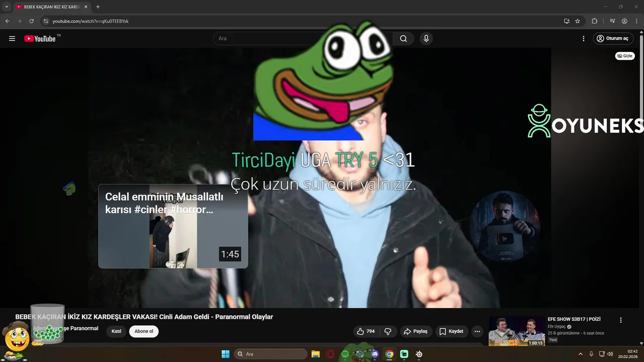Open File Explorer from taskbar

point(315,354)
